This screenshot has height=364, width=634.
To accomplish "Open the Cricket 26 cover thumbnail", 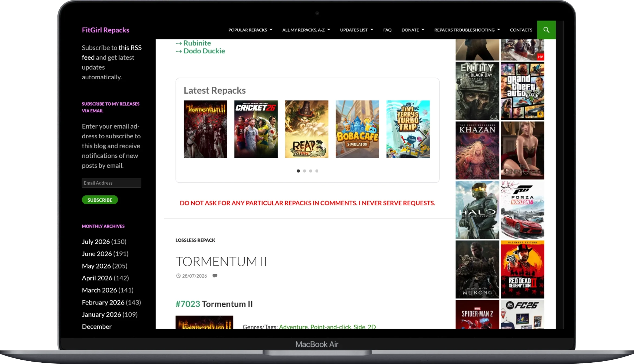I will pos(256,129).
